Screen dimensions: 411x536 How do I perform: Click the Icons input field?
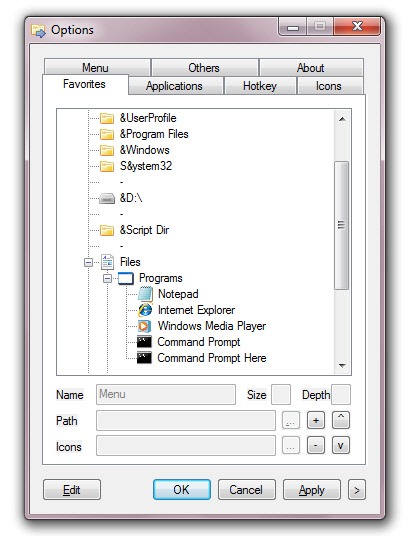tap(186, 445)
